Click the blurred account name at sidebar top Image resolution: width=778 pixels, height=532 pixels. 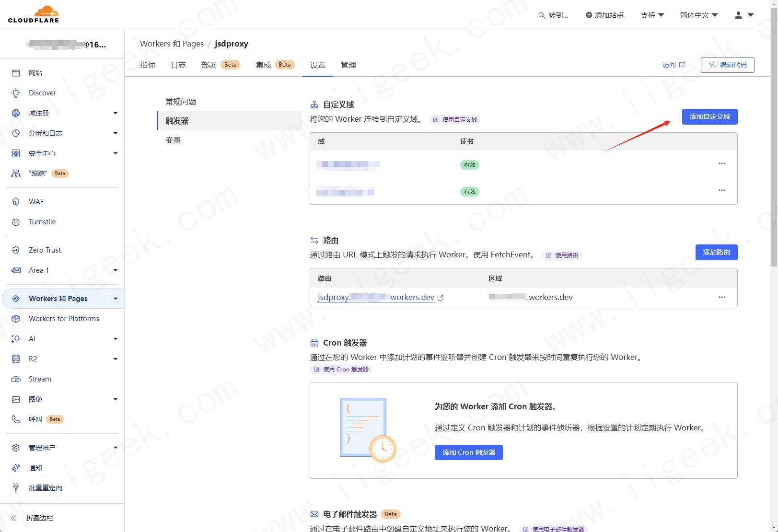[x=67, y=45]
